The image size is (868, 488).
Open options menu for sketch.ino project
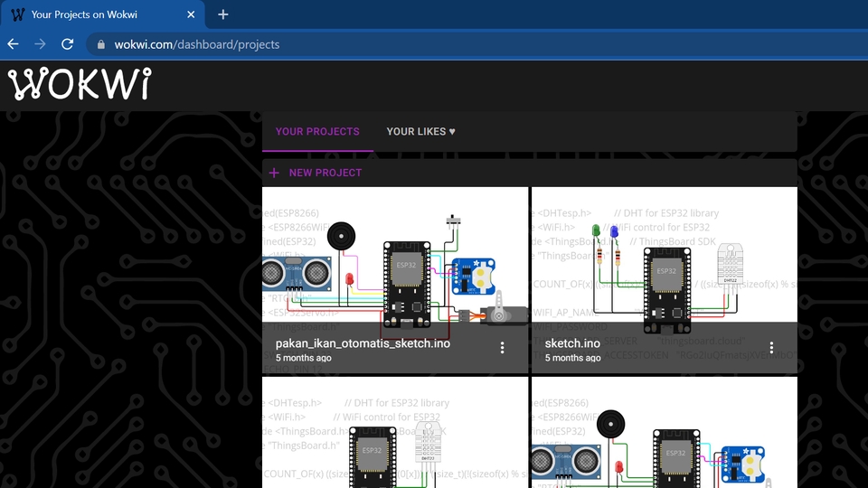(x=771, y=347)
